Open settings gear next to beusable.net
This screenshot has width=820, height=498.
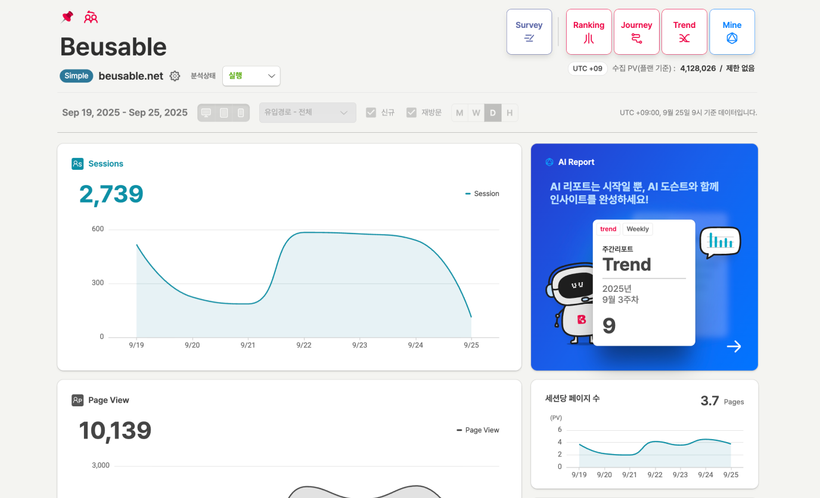pos(175,76)
